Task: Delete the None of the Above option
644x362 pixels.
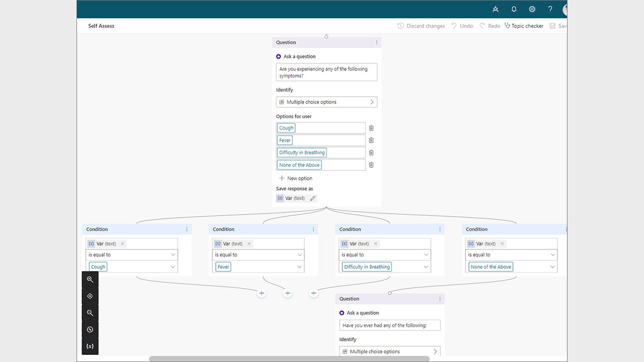Action: [371, 165]
